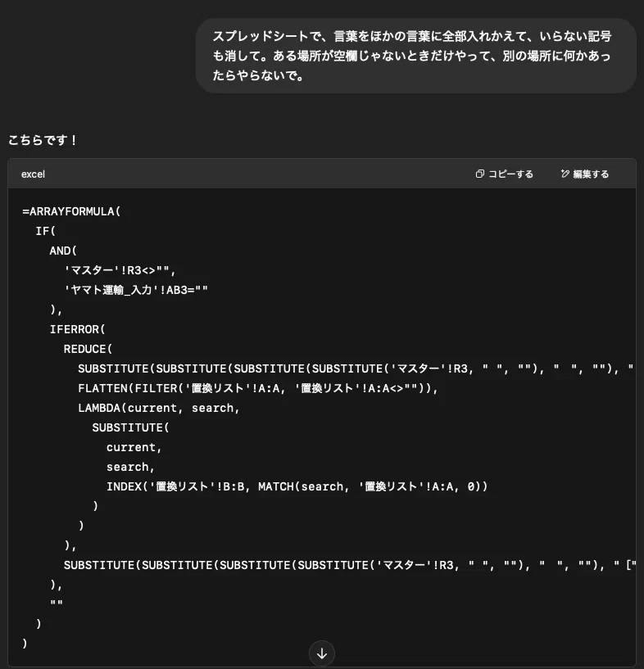Click the scroll-to-bottom down arrow button

pyautogui.click(x=322, y=653)
